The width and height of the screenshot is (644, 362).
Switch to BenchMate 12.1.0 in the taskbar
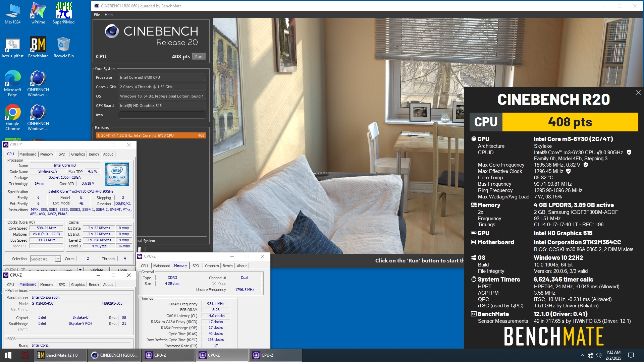[60, 355]
